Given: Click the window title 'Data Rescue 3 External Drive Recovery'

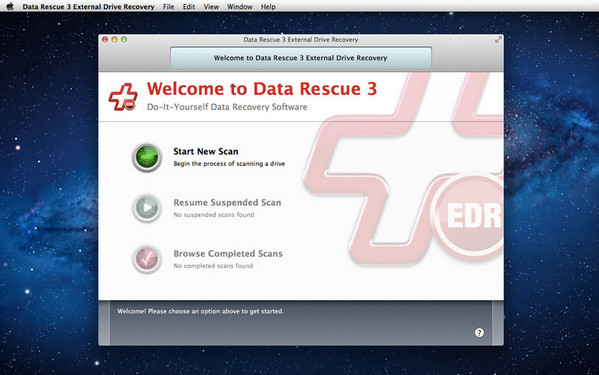Looking at the screenshot, I should pyautogui.click(x=301, y=39).
